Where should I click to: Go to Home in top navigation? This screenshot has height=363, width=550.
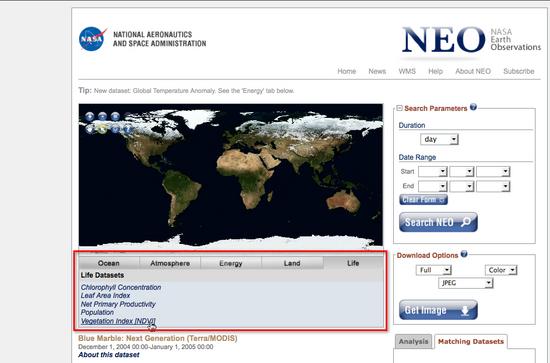[347, 71]
